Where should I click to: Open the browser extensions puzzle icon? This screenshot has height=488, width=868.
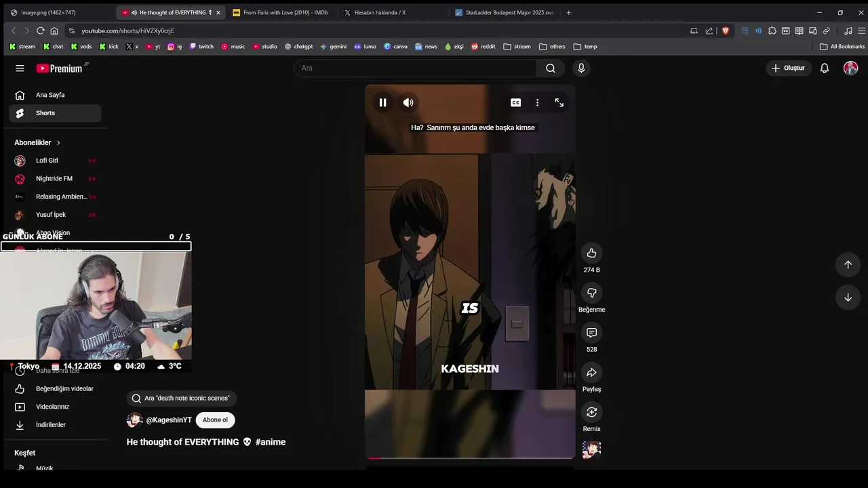[772, 30]
